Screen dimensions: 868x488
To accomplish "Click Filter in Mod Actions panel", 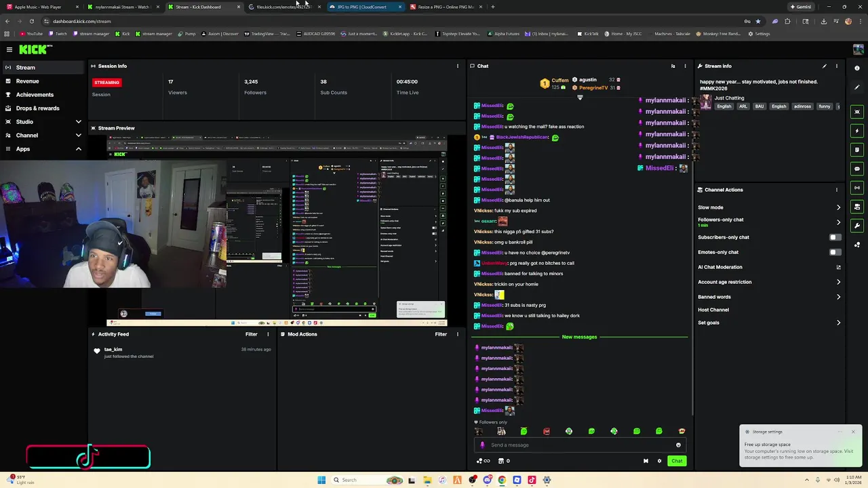I will click(441, 334).
